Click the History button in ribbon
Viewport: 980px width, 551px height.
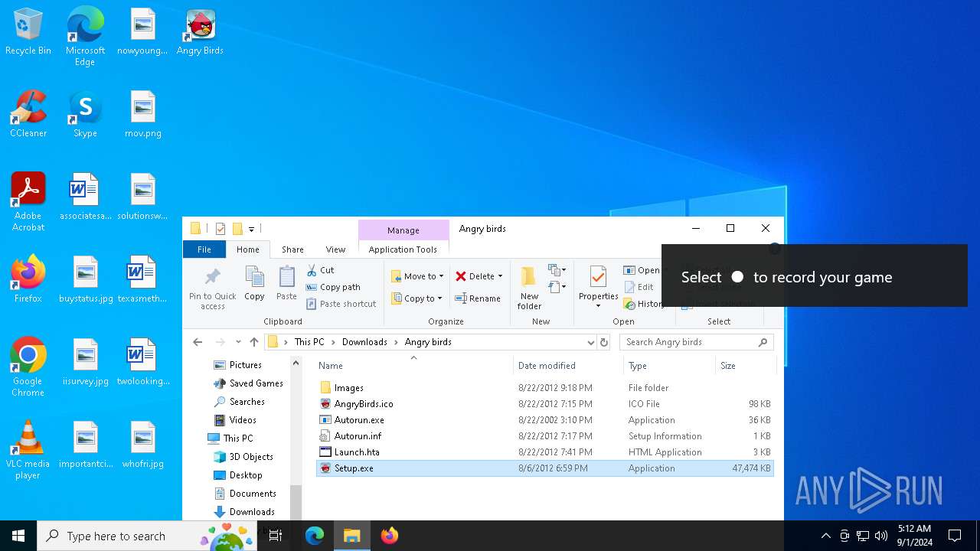click(644, 304)
